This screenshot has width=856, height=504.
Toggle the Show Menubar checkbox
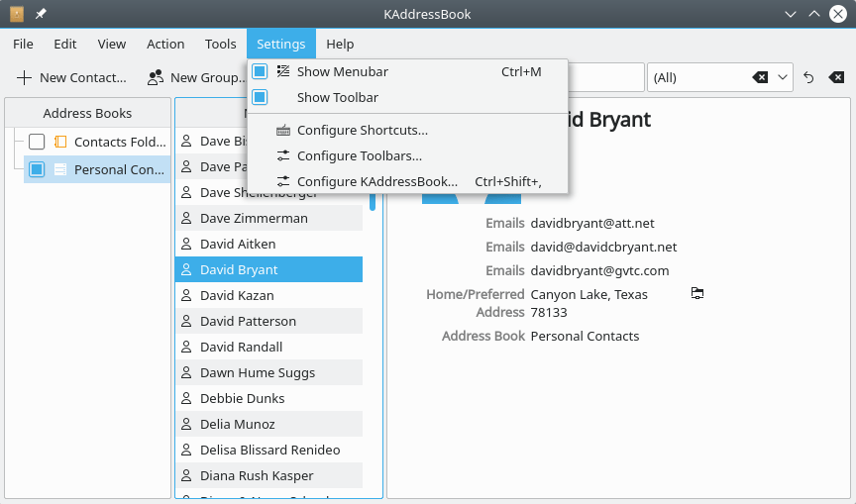click(260, 71)
